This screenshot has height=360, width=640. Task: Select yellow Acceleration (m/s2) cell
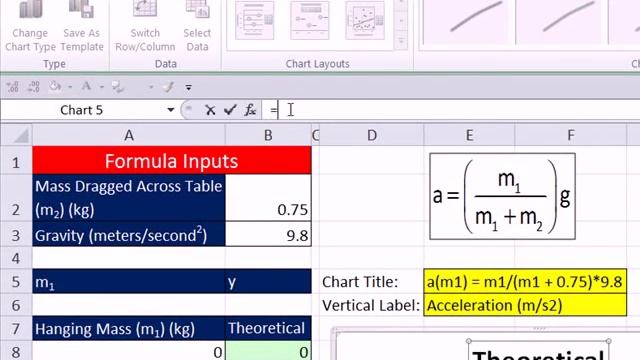[x=525, y=305]
